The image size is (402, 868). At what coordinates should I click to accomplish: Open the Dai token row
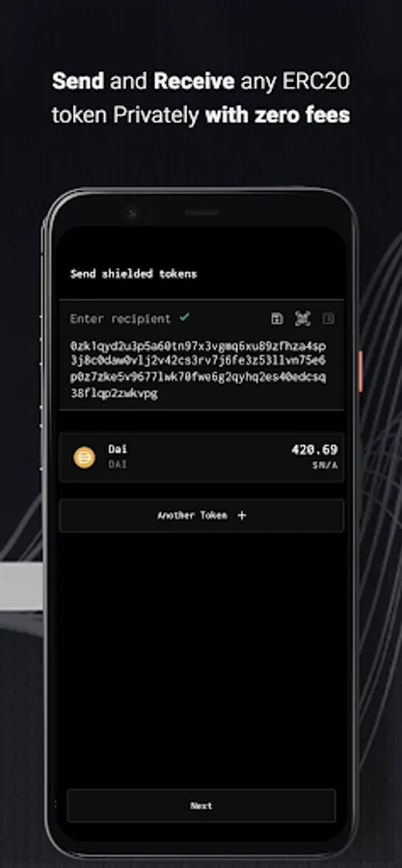(201, 457)
